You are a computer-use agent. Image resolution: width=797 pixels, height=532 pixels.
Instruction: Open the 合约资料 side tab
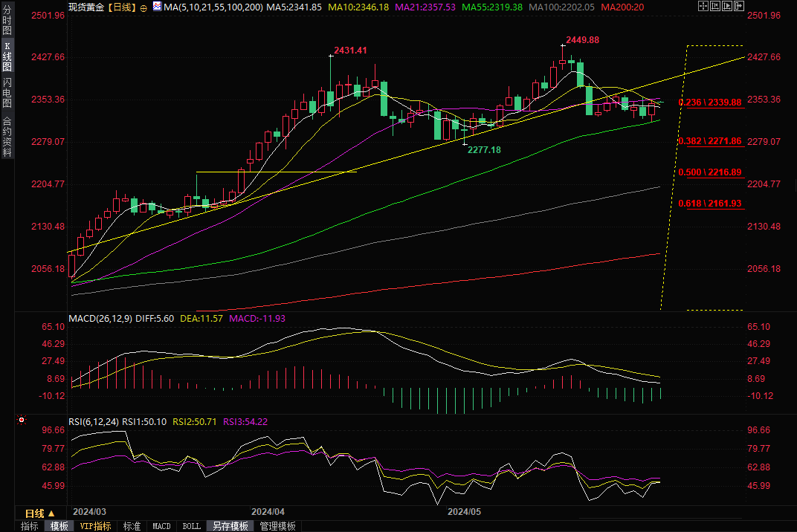7,137
